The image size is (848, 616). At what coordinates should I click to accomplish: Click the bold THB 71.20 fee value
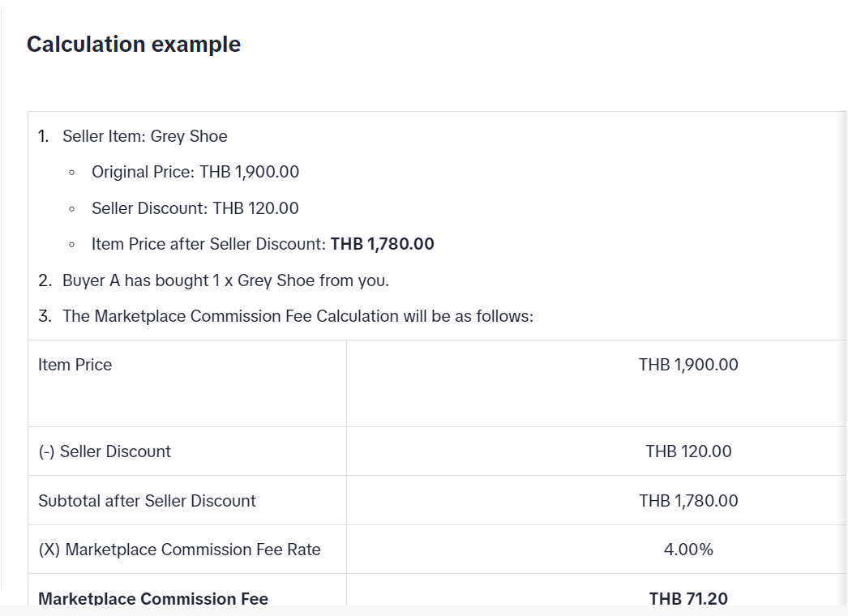(688, 598)
